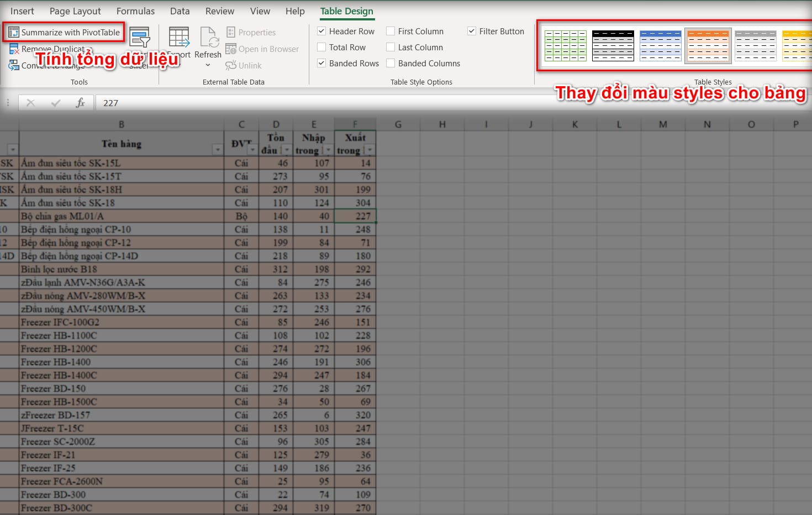The height and width of the screenshot is (515, 812).
Task: Switch to the Data tab
Action: tap(180, 11)
